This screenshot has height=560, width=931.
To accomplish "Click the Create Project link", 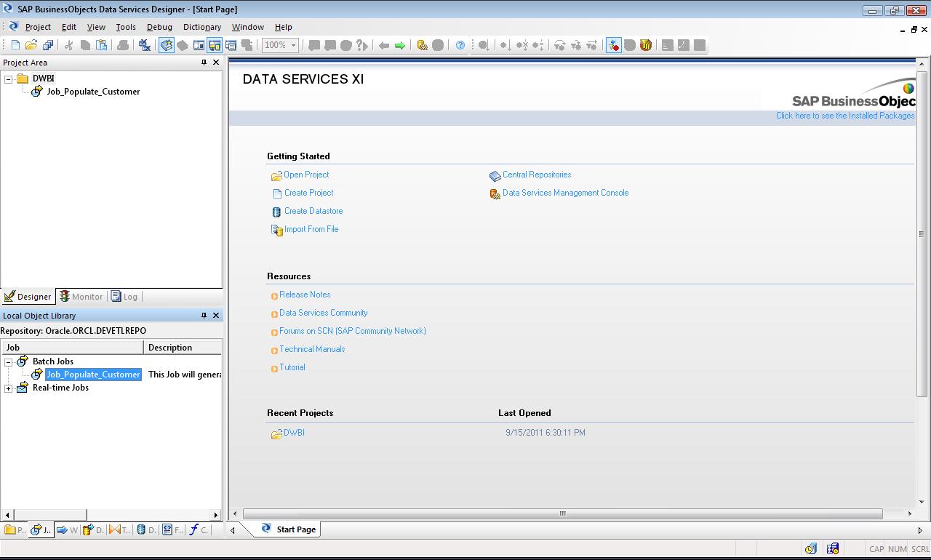I will coord(309,193).
